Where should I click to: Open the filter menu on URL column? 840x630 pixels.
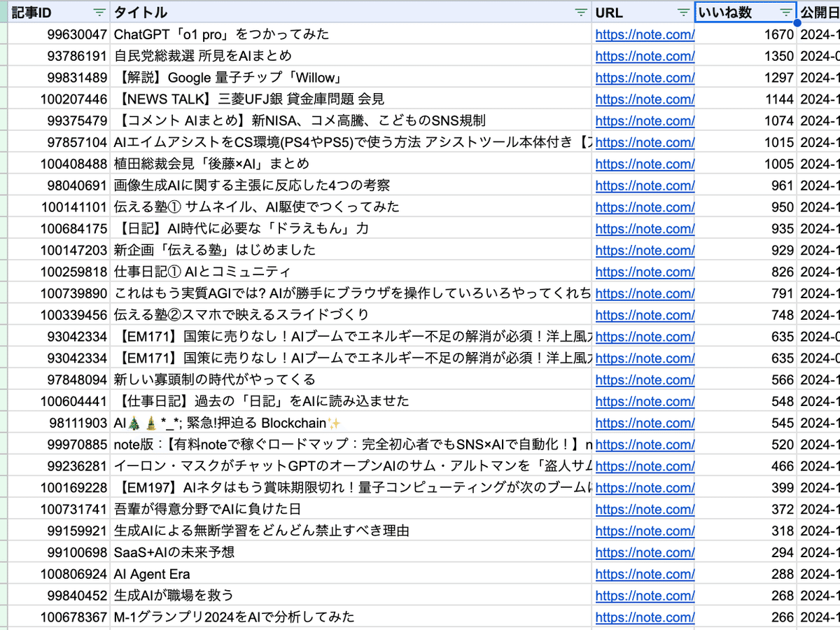click(x=683, y=12)
